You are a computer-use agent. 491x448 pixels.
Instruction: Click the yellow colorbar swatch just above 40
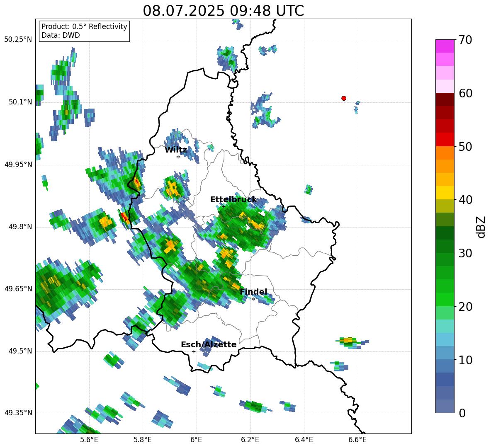click(x=445, y=193)
